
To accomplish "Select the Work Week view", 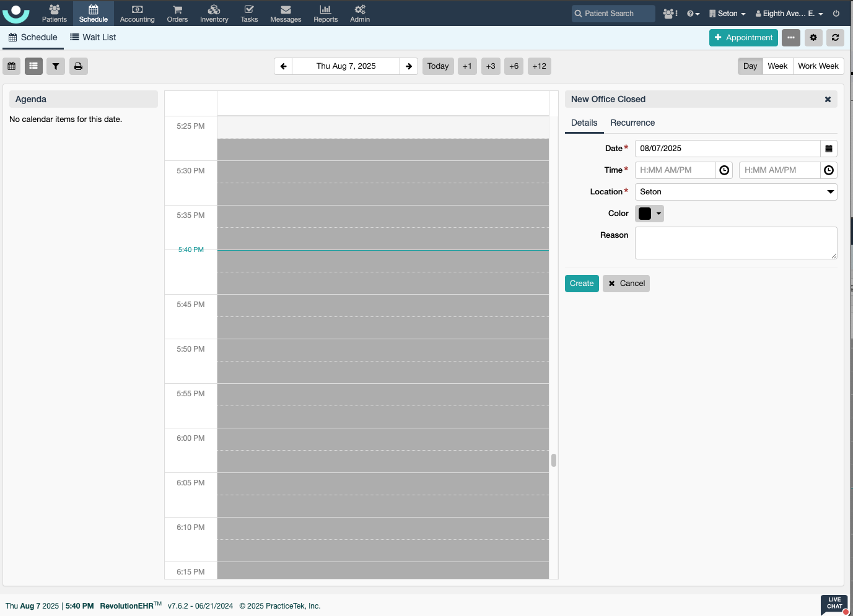I will (818, 66).
